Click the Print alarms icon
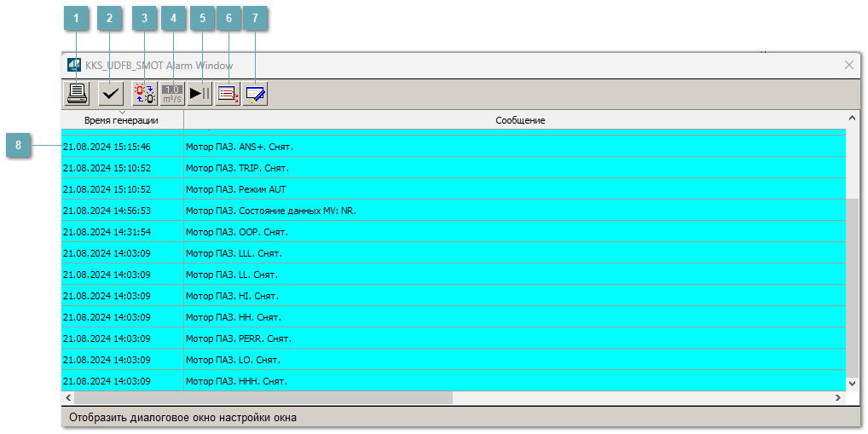 coord(77,94)
